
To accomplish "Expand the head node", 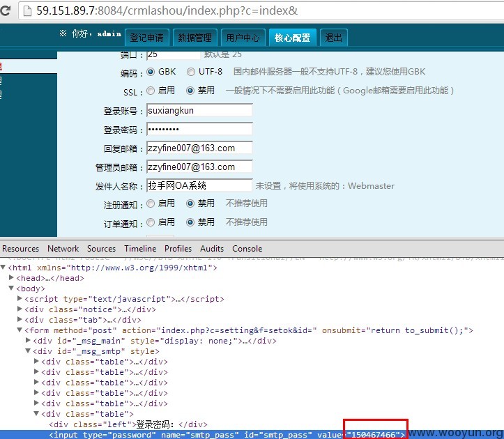I will [11, 277].
